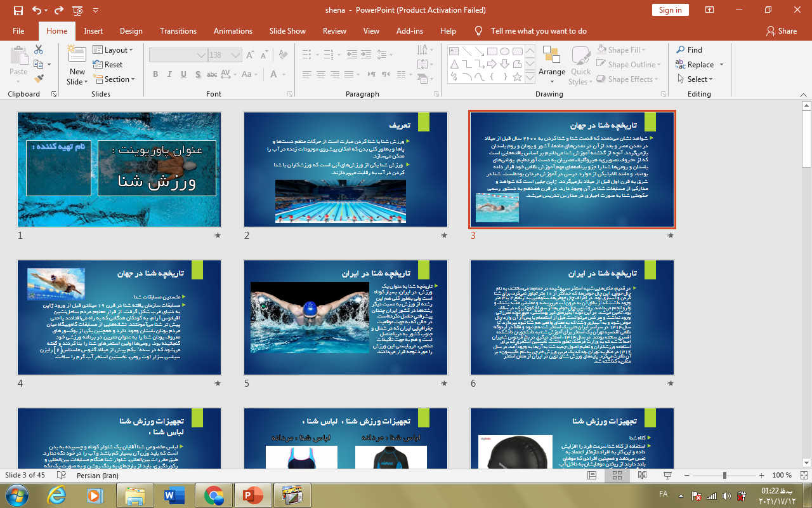The image size is (812, 508).
Task: Click the Find magnifier in Editing group
Action: (x=689, y=50)
